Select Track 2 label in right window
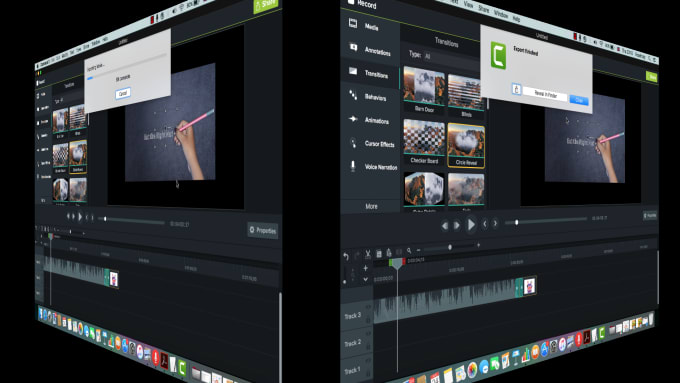The height and width of the screenshot is (383, 680). (353, 343)
